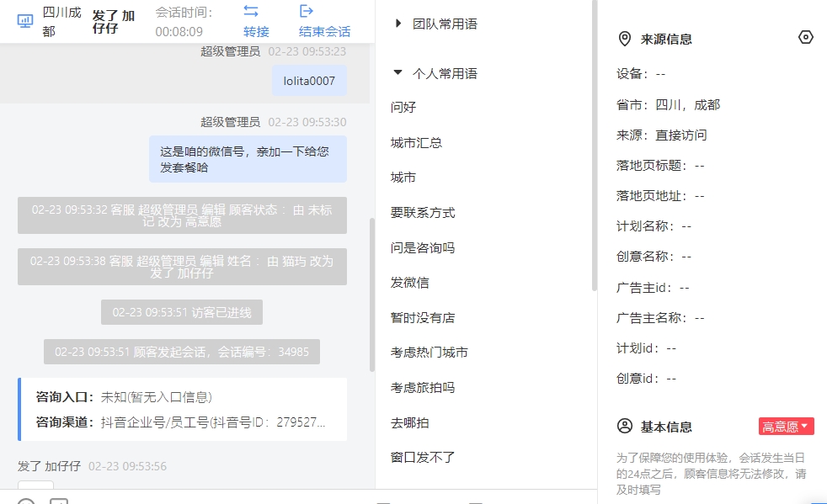Click the 计划id field row

(646, 348)
